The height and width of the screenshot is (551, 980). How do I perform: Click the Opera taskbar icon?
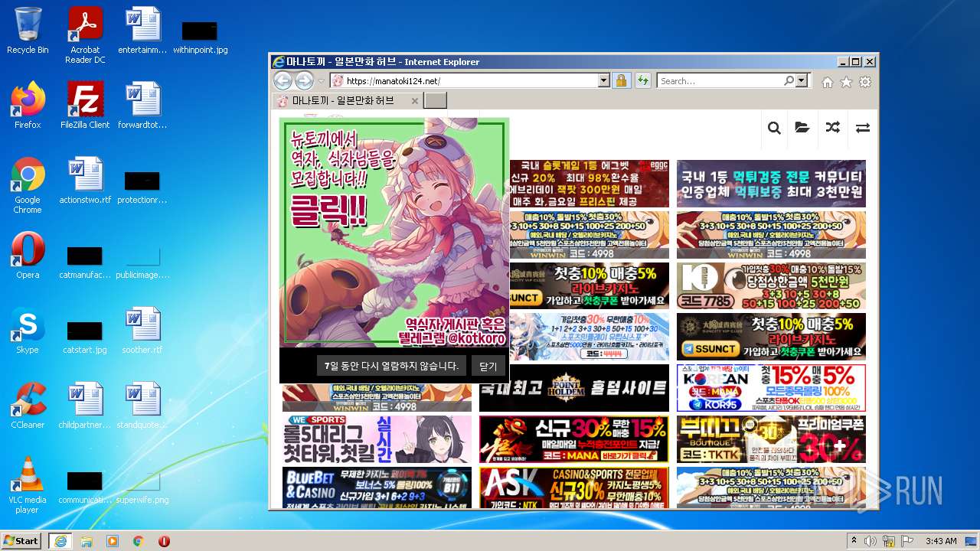(x=164, y=541)
